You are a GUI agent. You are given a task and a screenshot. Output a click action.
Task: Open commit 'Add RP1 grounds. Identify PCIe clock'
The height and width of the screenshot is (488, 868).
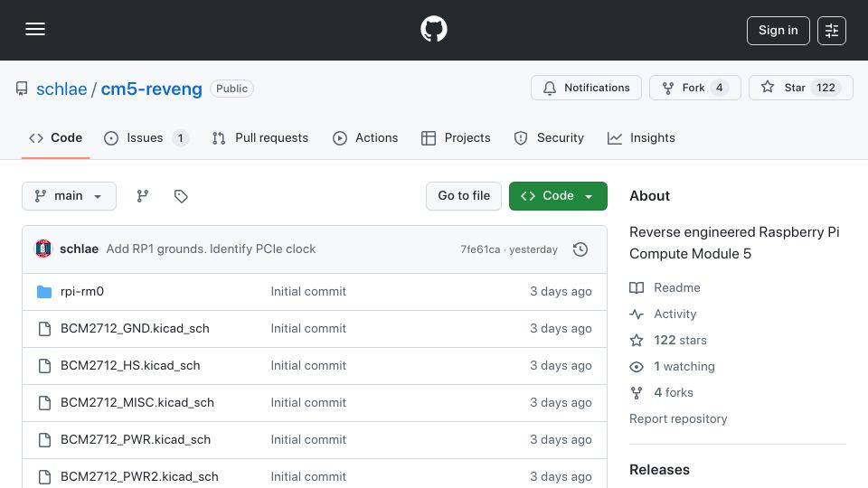point(211,249)
